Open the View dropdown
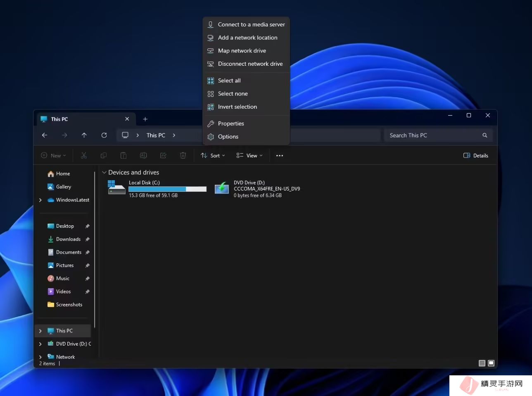 (x=249, y=156)
